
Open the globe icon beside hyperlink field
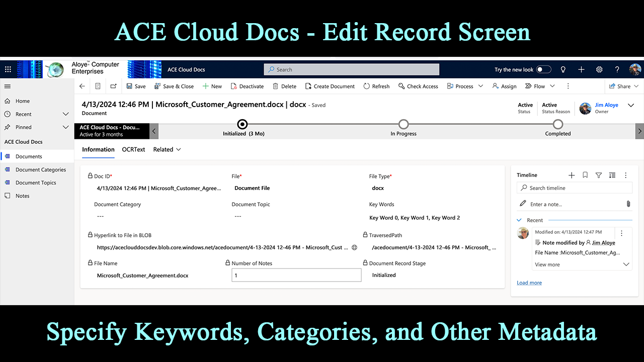point(354,247)
